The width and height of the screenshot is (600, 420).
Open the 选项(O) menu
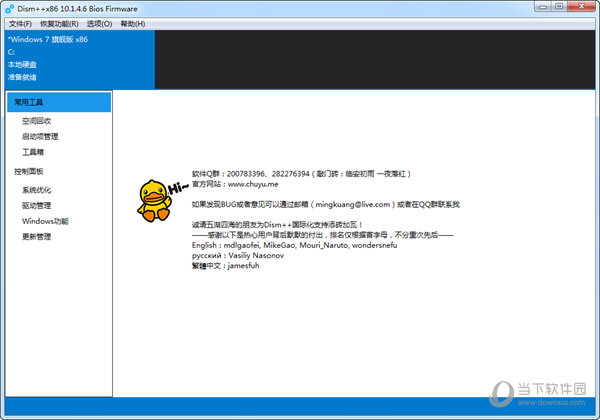[x=99, y=24]
